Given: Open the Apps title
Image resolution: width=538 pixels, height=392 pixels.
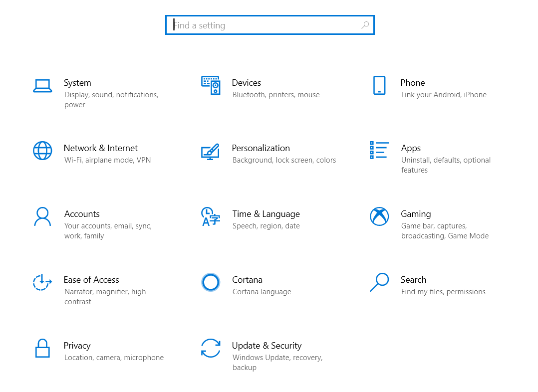Looking at the screenshot, I should coord(411,148).
